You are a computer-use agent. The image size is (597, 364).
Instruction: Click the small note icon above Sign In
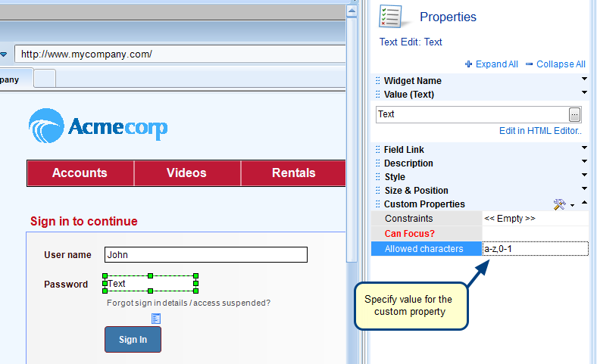pyautogui.click(x=156, y=318)
